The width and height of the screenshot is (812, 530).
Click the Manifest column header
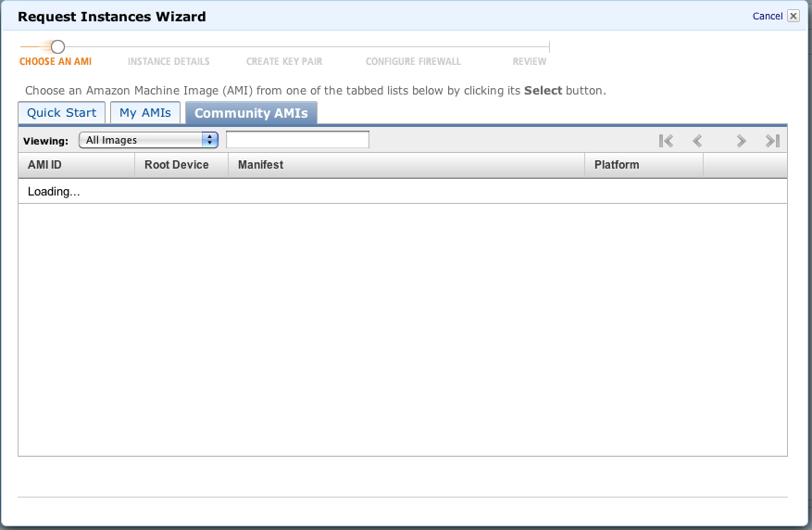[x=260, y=165]
